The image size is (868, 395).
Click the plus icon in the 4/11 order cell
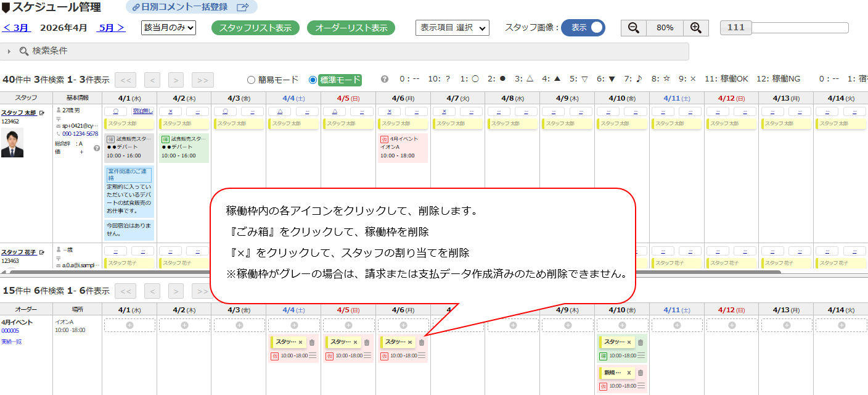click(x=677, y=325)
